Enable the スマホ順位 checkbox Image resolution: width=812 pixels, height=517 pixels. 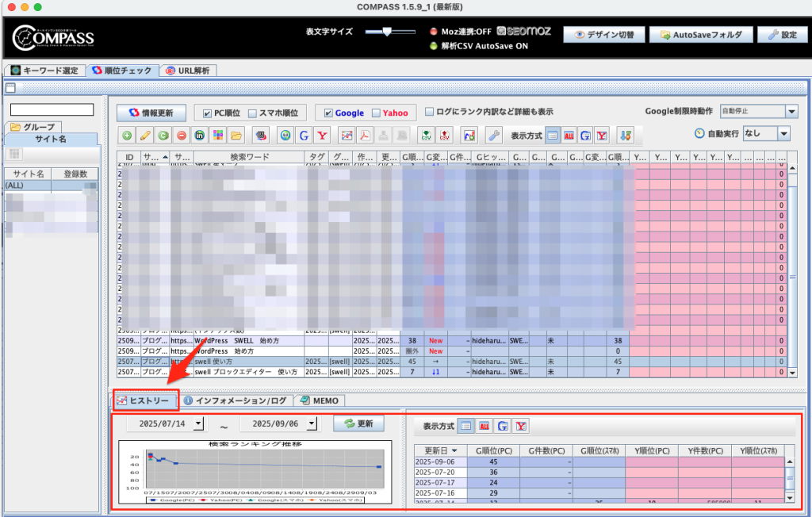(x=252, y=113)
